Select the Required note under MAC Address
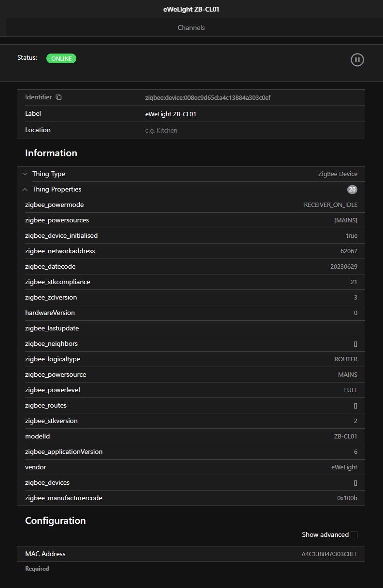 tap(37, 569)
